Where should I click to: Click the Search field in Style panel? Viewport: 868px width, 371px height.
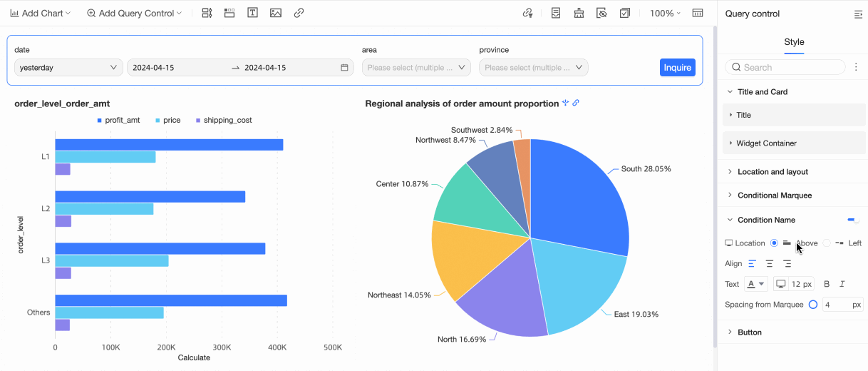pyautogui.click(x=785, y=67)
